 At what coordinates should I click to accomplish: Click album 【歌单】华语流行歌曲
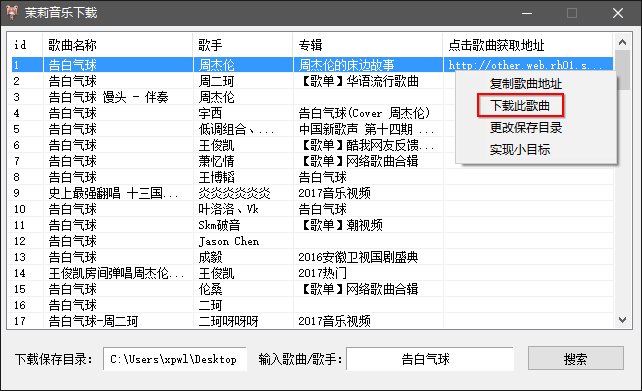[x=359, y=81]
